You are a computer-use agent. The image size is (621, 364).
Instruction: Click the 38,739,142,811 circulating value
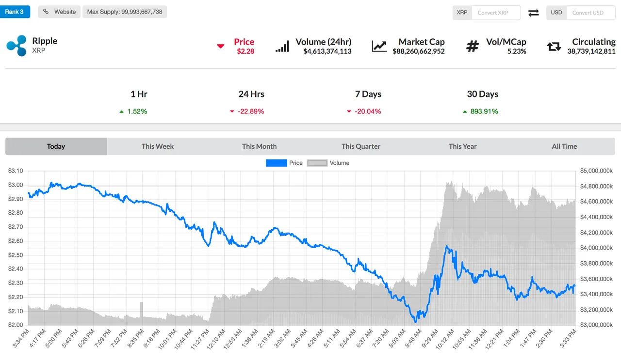click(591, 51)
